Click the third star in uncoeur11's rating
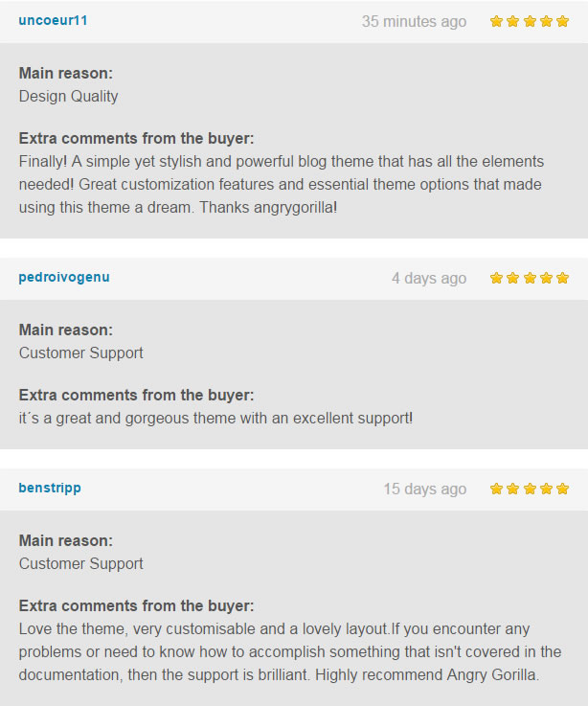The height and width of the screenshot is (706, 588). pos(529,21)
